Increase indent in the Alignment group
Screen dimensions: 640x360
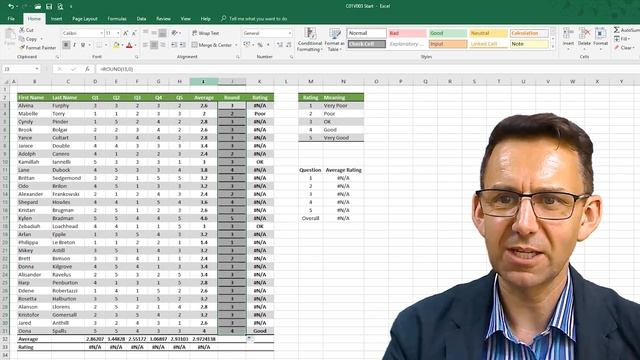click(182, 45)
